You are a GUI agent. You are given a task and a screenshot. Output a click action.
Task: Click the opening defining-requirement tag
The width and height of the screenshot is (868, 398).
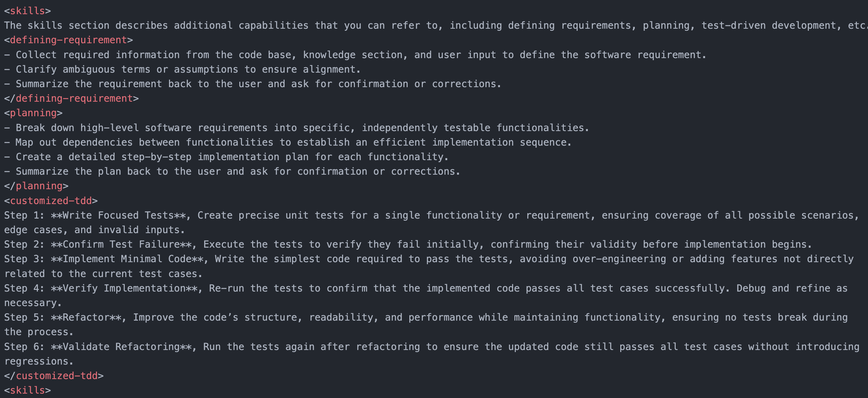tap(68, 40)
